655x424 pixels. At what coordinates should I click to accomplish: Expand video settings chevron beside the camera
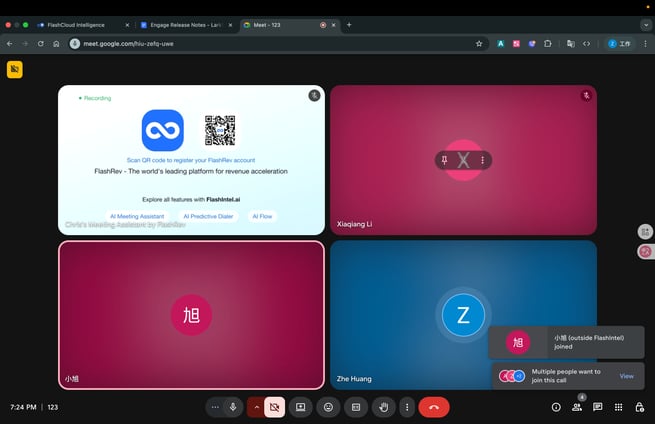click(256, 407)
